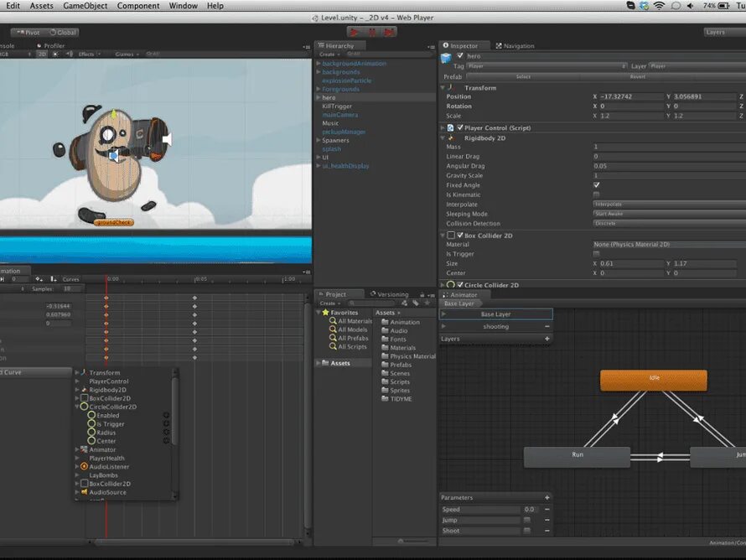This screenshot has height=560, width=746.
Task: Select the Idle animator state
Action: pos(654,381)
